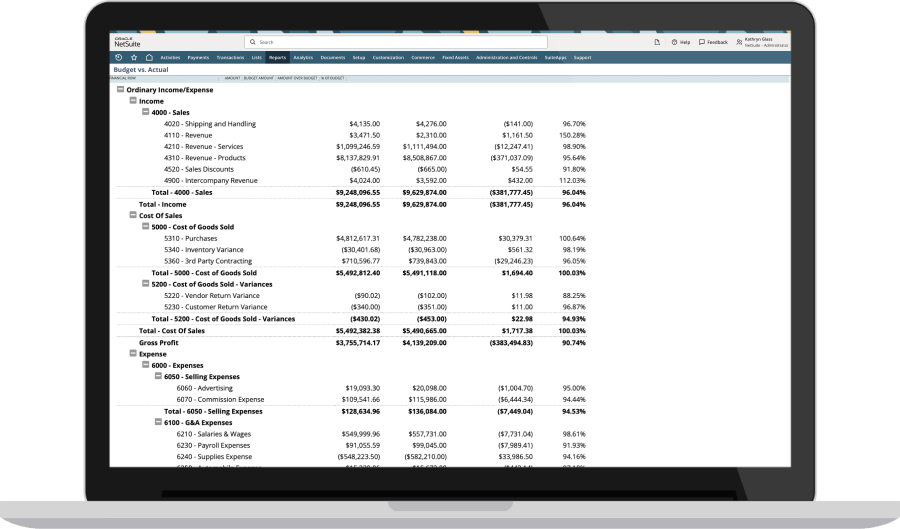900x529 pixels.
Task: Click the Help question mark icon
Action: pos(675,42)
